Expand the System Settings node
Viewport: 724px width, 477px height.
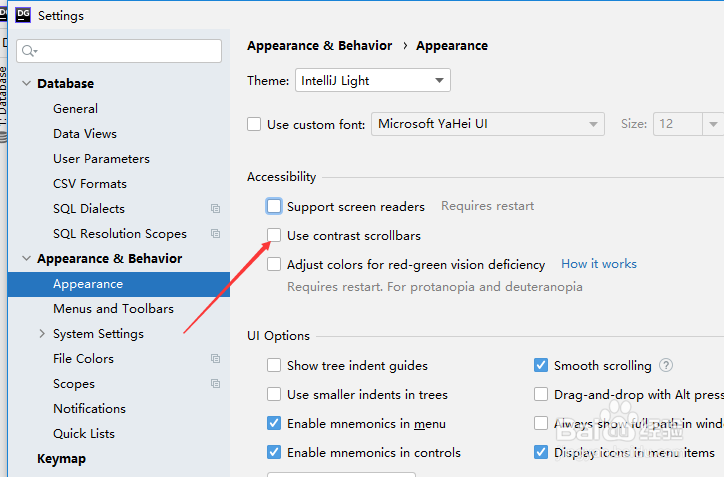pos(42,333)
